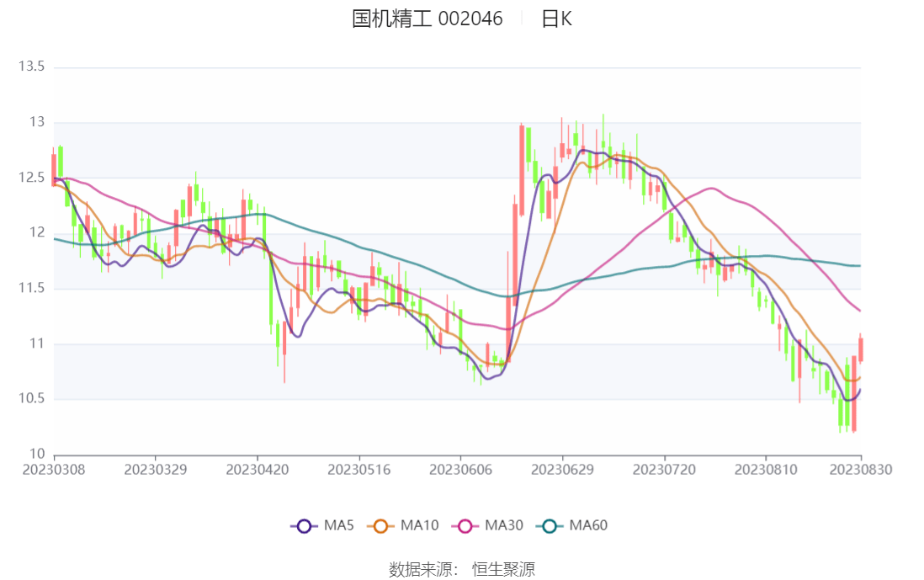Select the 日K period label
The height and width of the screenshot is (580, 924).
point(556,19)
